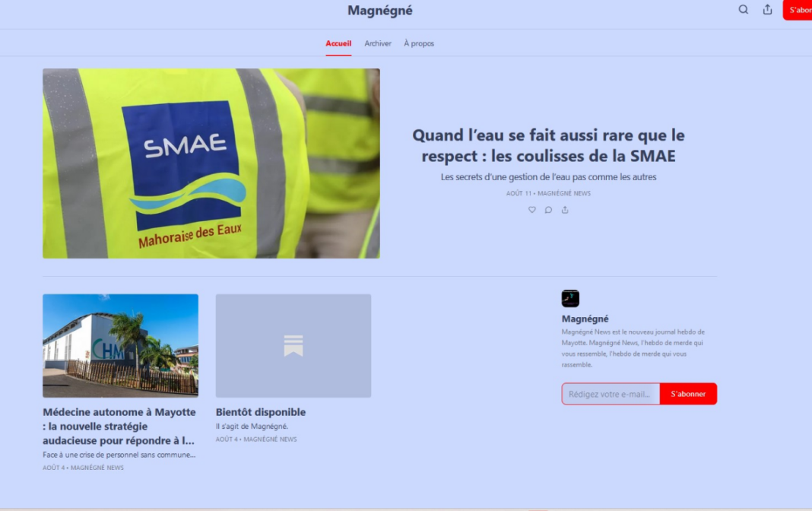
Task: Open the Bientôt disponible placeholder thumbnail
Action: [293, 345]
